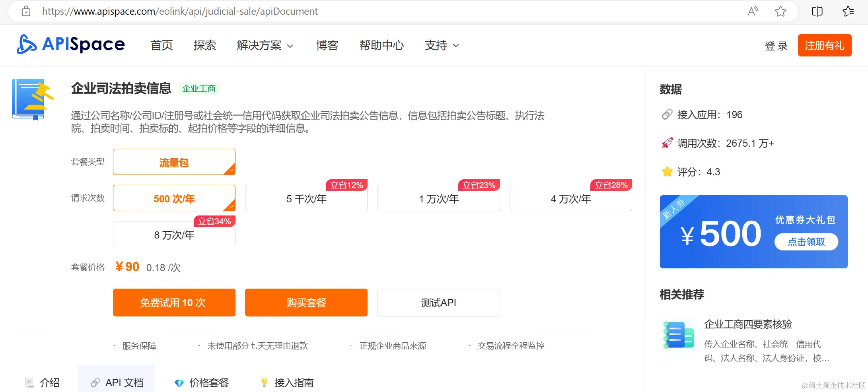Click the API 文档 link icon

click(95, 382)
